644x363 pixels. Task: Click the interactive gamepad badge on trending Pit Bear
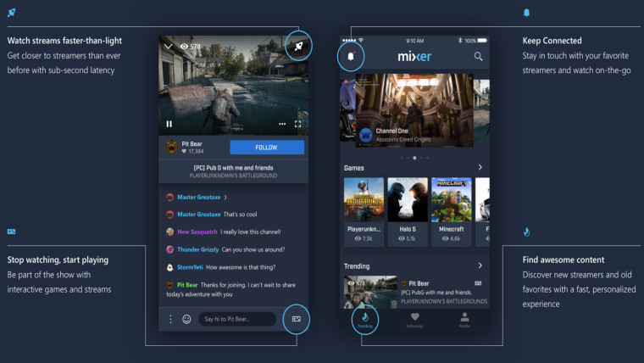point(478,283)
